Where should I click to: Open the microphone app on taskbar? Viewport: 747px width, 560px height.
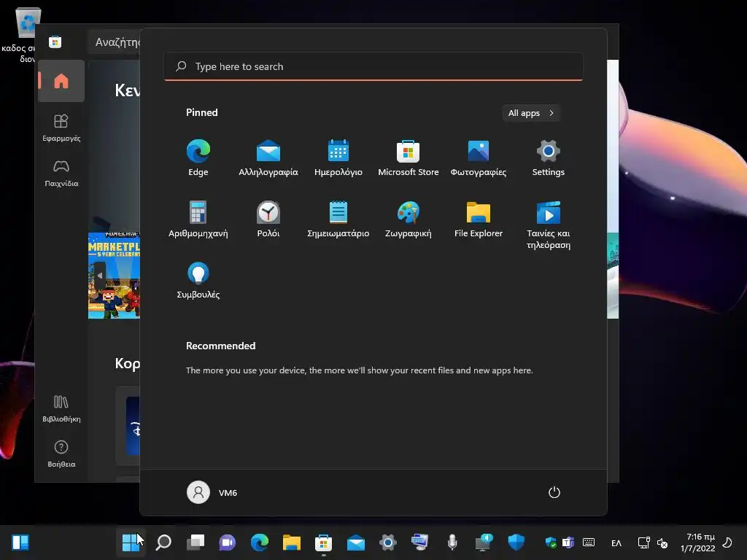point(452,542)
